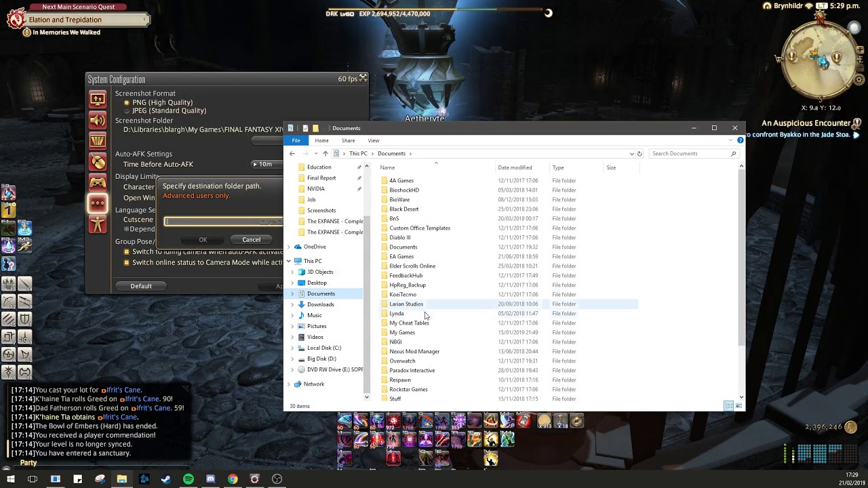Viewport: 868px width, 488px height.
Task: Expand the Explorer ribbon chevron
Action: [730, 140]
